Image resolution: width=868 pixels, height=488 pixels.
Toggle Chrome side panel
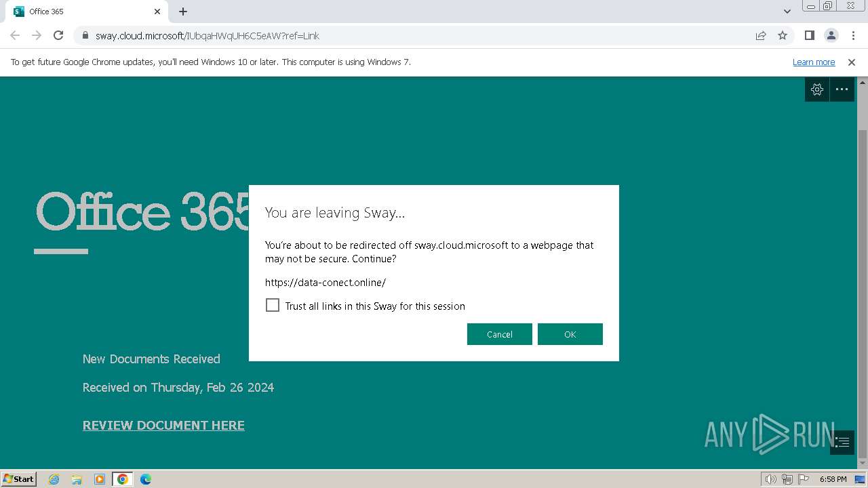[809, 36]
